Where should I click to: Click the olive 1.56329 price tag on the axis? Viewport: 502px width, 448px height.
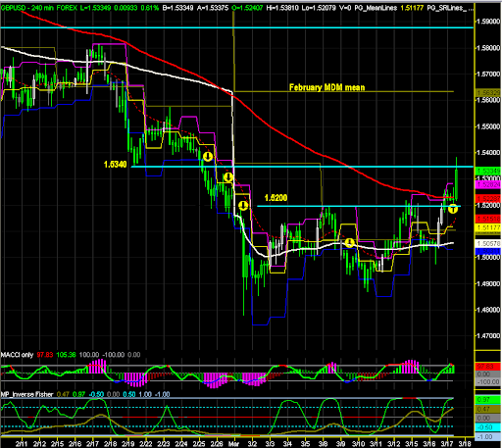(x=488, y=93)
